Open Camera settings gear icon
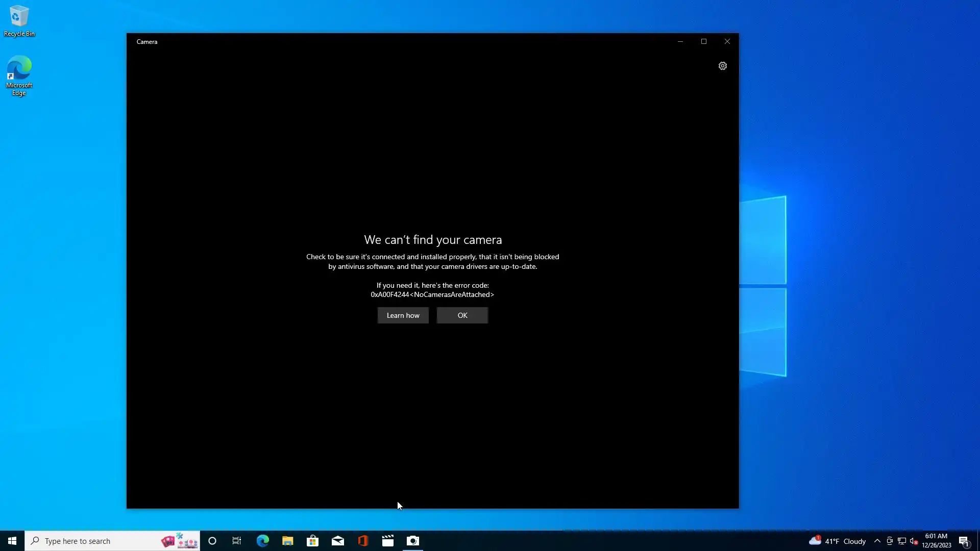The image size is (980, 551). click(722, 66)
